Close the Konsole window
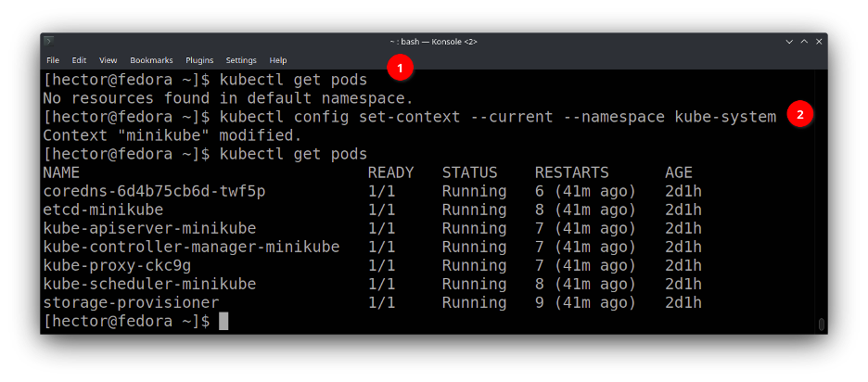Image resolution: width=868 pixels, height=382 pixels. tap(820, 42)
